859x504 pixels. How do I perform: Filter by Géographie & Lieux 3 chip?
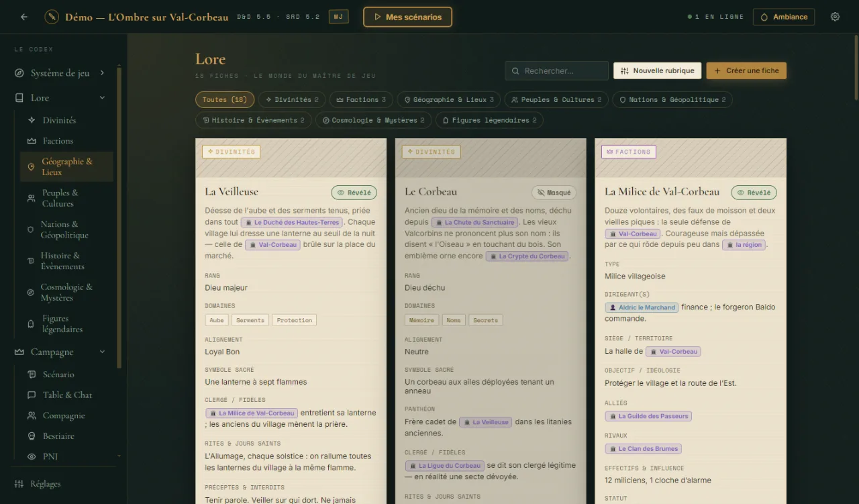[448, 100]
